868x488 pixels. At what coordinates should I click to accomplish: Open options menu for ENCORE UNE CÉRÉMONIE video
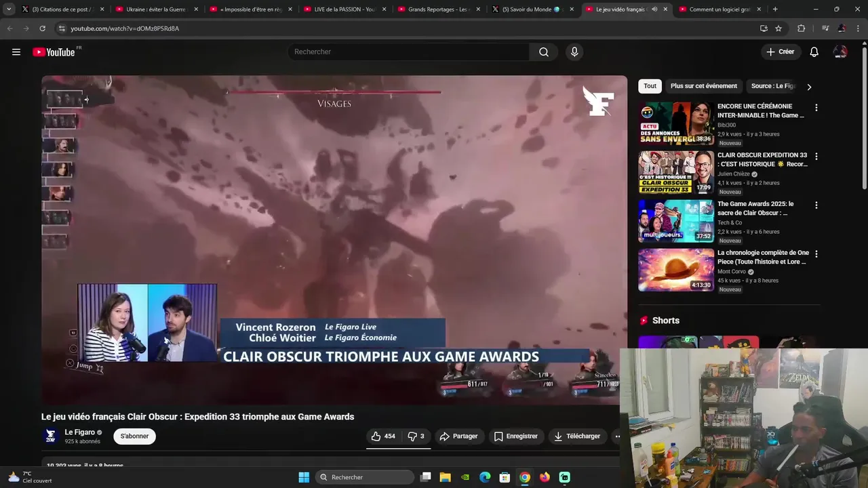coord(816,108)
